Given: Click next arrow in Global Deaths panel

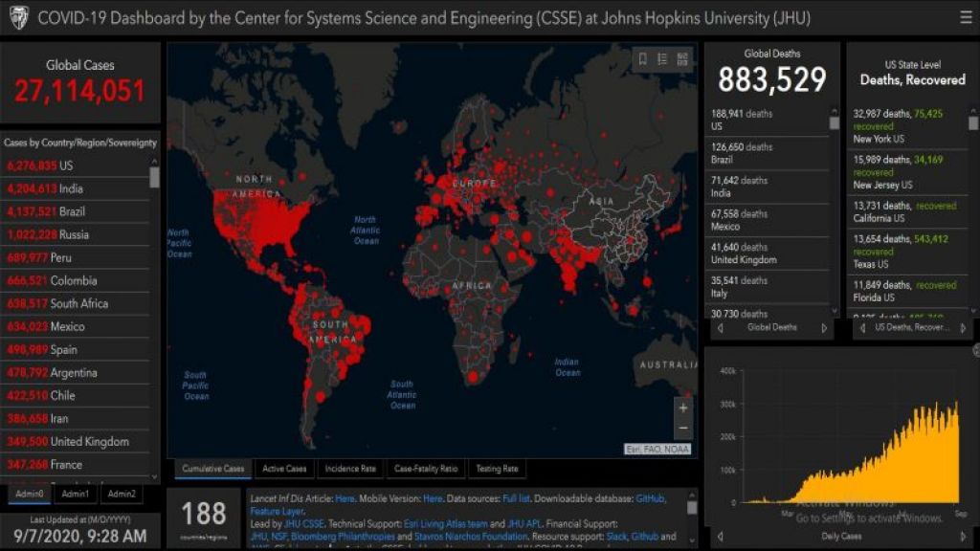Looking at the screenshot, I should [824, 328].
